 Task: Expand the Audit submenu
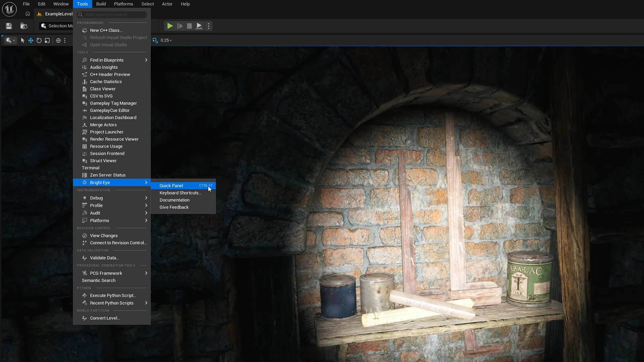click(112, 213)
